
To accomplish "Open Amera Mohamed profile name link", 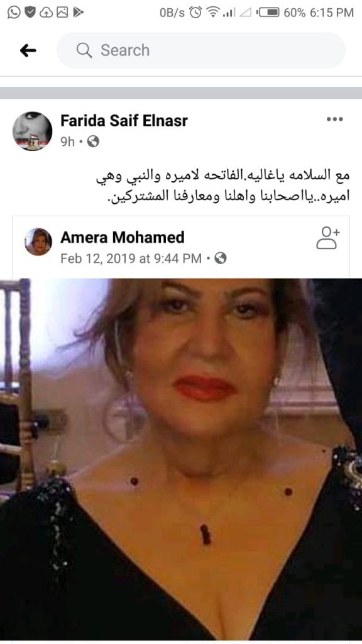I will 123,237.
